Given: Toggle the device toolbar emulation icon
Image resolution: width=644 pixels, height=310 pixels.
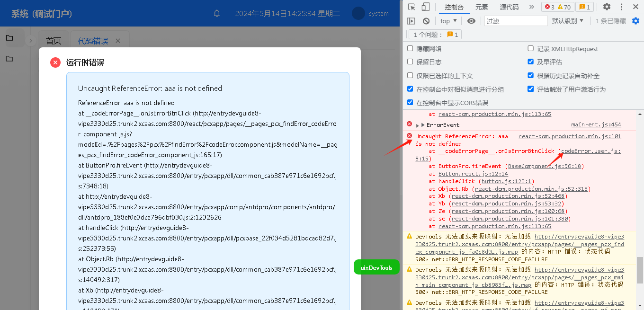Looking at the screenshot, I should click(x=426, y=7).
